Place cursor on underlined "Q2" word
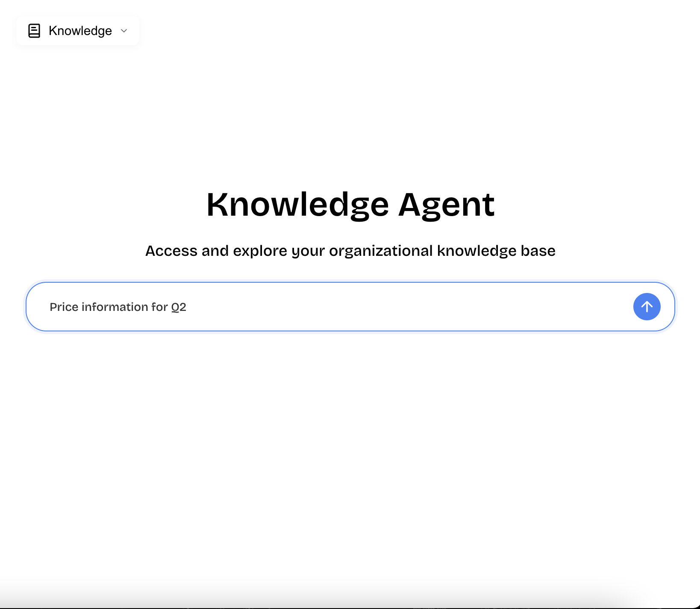 click(x=179, y=307)
